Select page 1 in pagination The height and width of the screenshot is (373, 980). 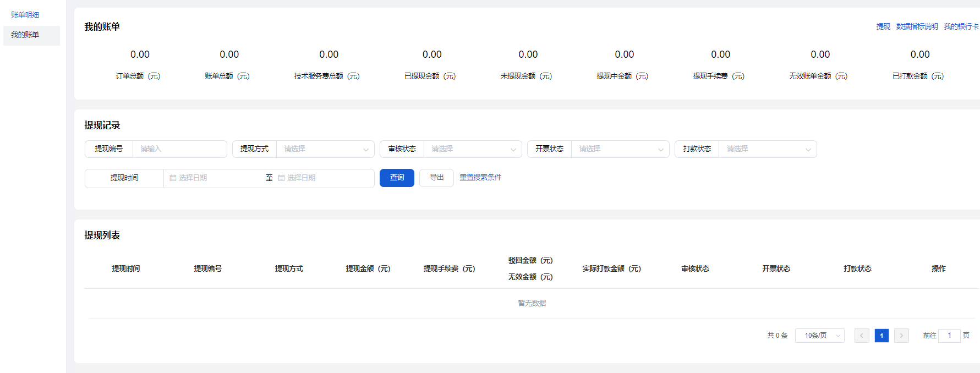882,336
